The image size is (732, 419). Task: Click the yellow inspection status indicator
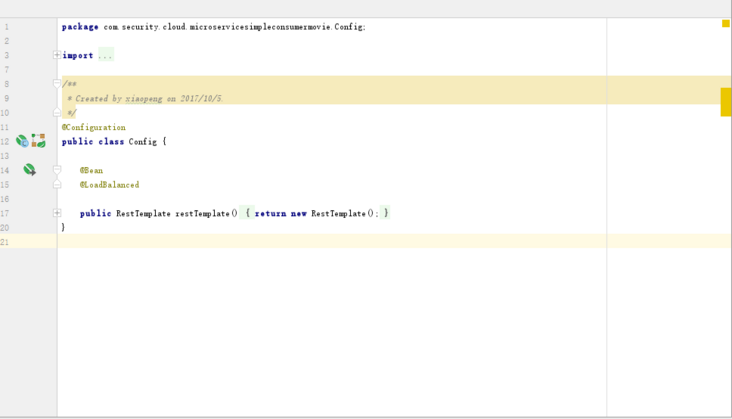point(725,23)
